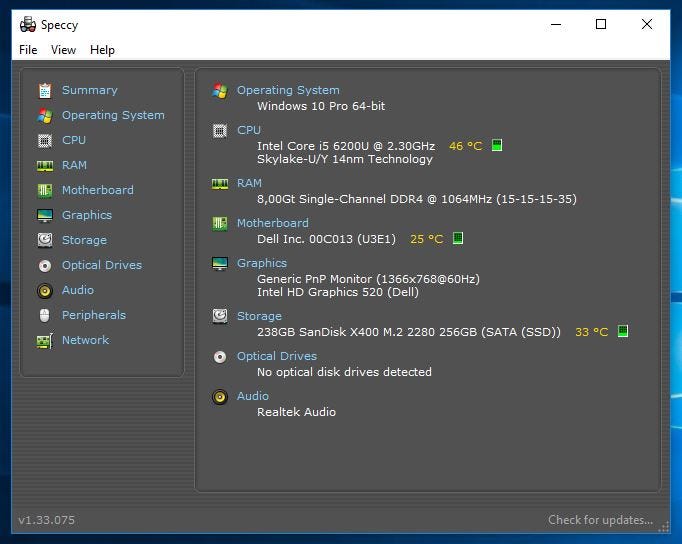This screenshot has width=682, height=544.
Task: Click the Optical Drives icon in main panel
Action: [220, 357]
